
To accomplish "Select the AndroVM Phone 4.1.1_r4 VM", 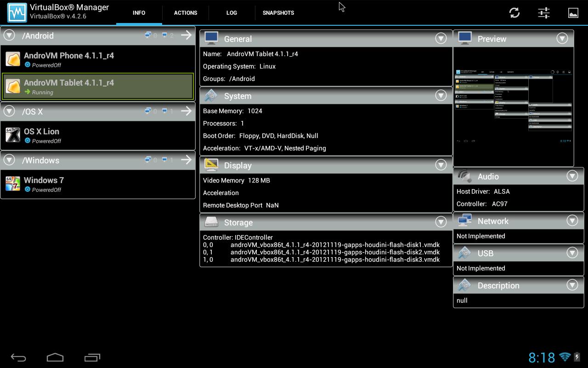I will point(98,59).
